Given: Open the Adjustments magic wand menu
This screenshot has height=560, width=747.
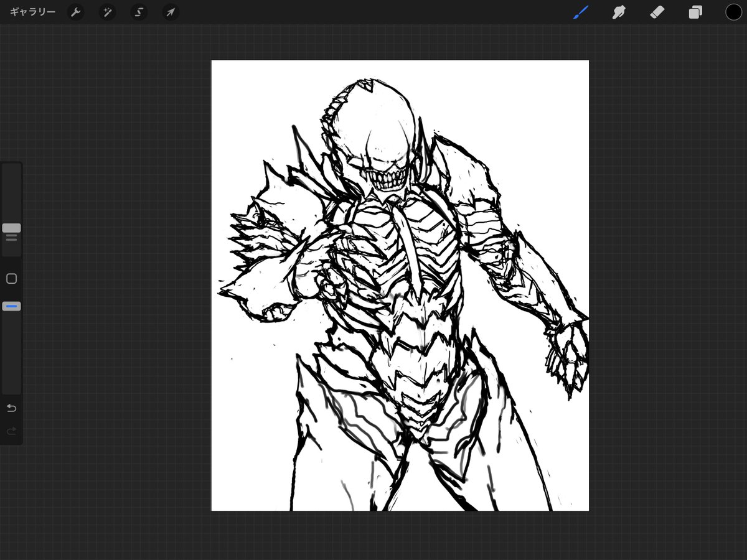Looking at the screenshot, I should point(107,12).
